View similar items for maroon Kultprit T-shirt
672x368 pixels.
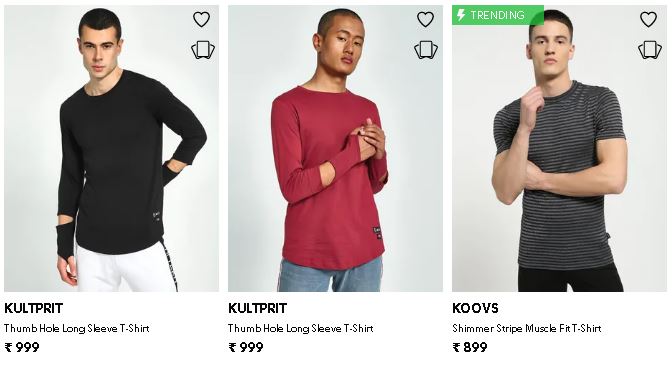pyautogui.click(x=426, y=50)
